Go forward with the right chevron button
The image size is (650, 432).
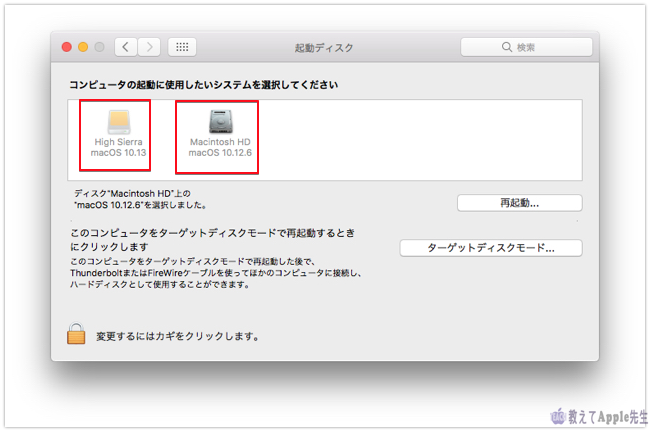point(149,47)
